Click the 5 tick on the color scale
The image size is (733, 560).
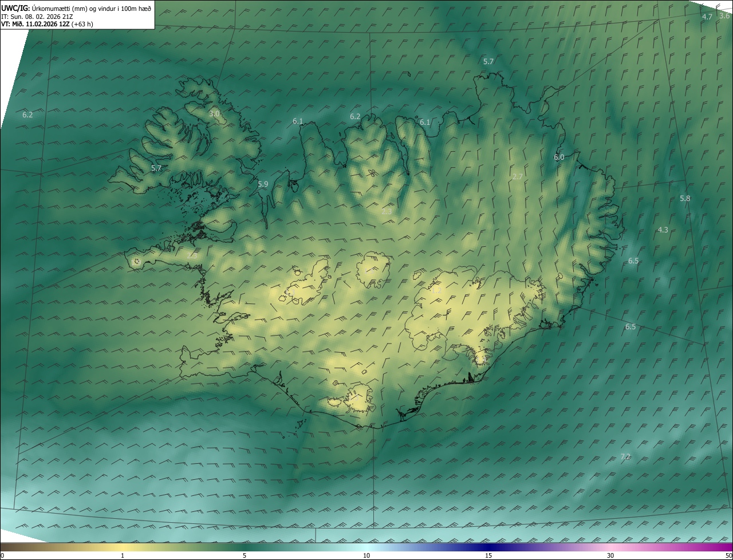(245, 555)
